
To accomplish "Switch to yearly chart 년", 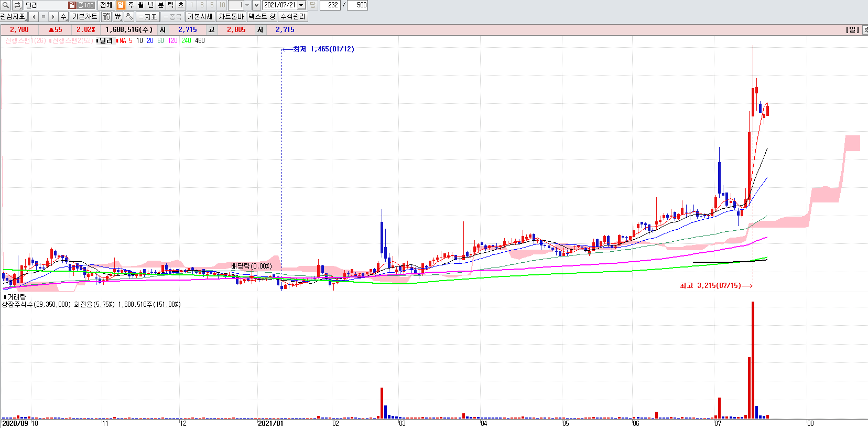I will pos(150,5).
